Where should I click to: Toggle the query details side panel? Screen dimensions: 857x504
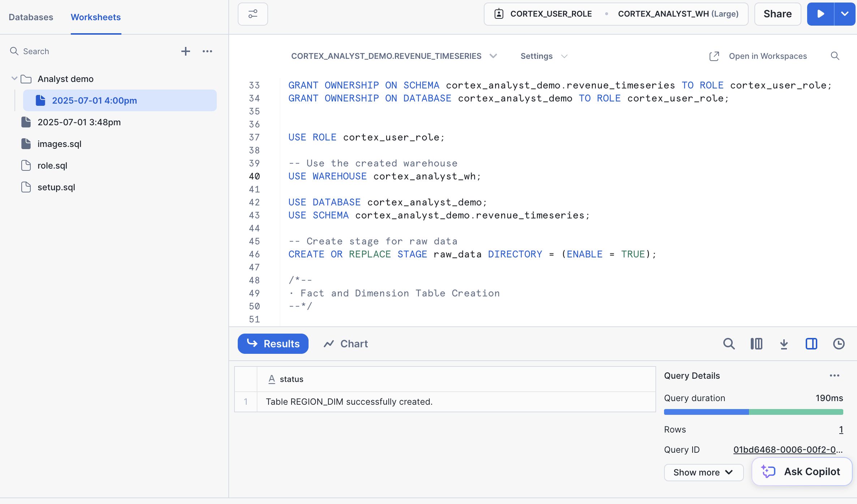click(x=811, y=344)
